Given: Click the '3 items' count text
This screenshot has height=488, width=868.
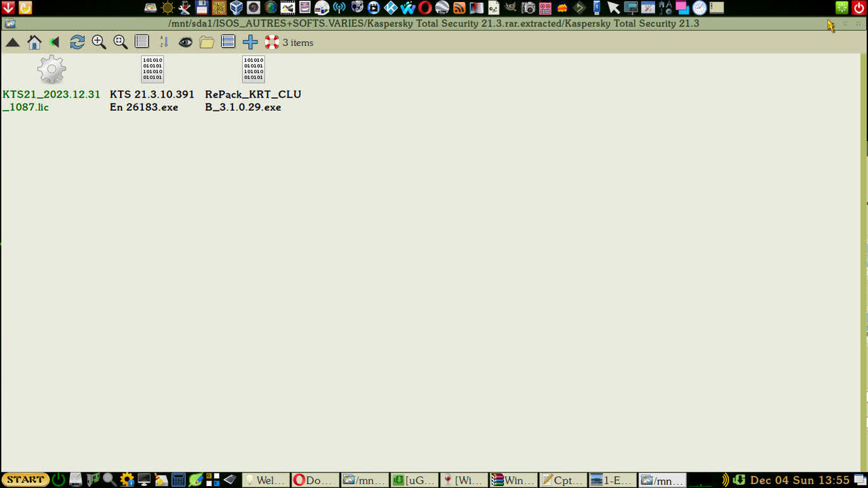Looking at the screenshot, I should tap(298, 43).
